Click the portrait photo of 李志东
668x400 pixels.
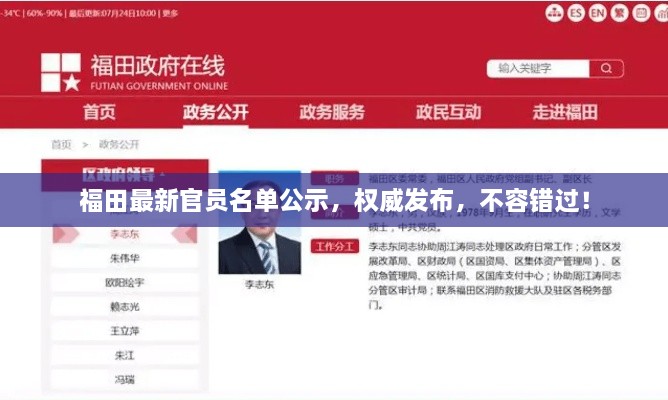259,222
